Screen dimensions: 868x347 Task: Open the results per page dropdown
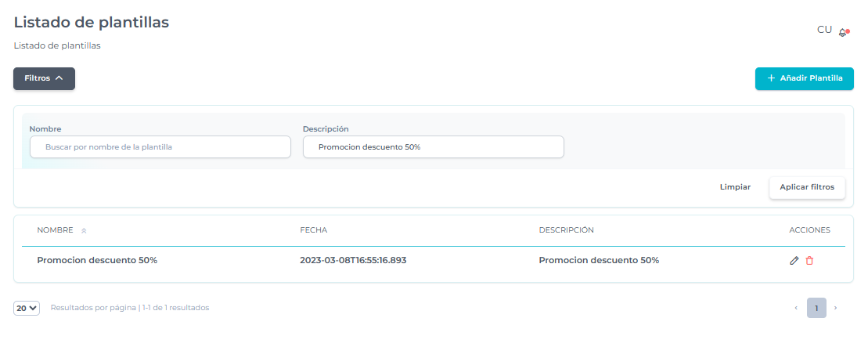[x=27, y=308]
